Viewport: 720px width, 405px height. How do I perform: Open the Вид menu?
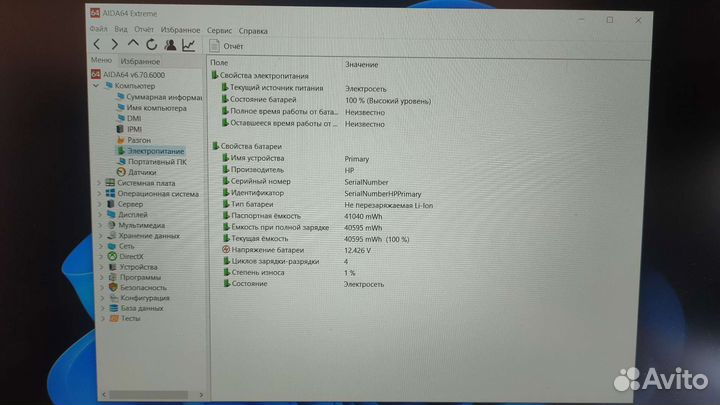pyautogui.click(x=121, y=29)
